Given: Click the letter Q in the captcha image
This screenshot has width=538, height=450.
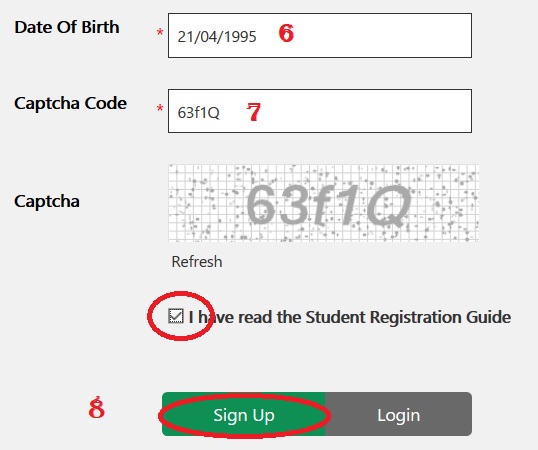Looking at the screenshot, I should (389, 206).
